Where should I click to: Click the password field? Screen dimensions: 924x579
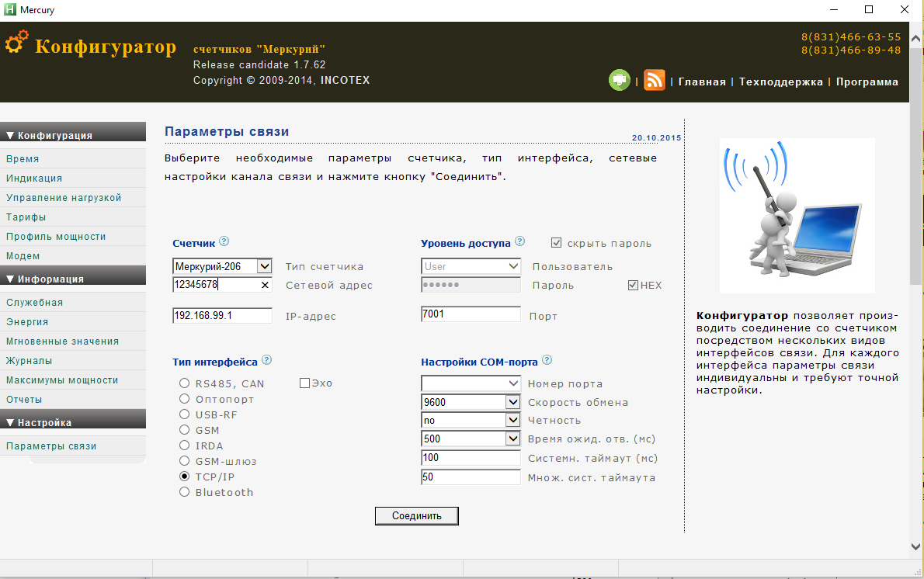[471, 285]
